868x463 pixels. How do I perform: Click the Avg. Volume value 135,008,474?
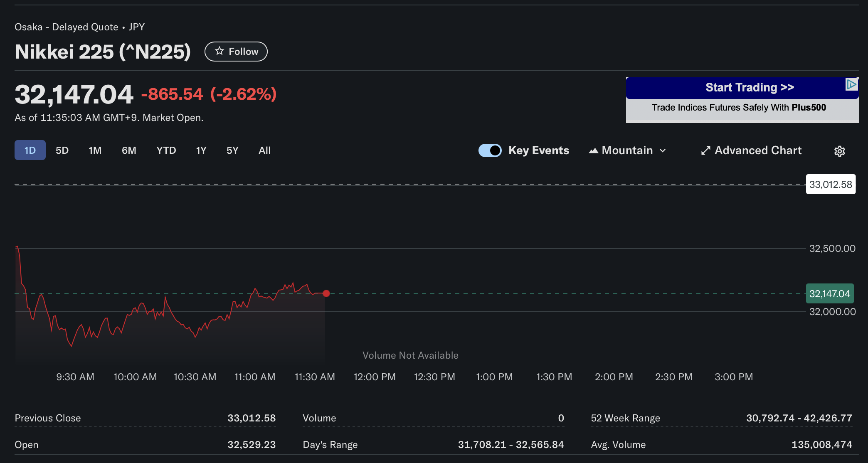coord(822,445)
